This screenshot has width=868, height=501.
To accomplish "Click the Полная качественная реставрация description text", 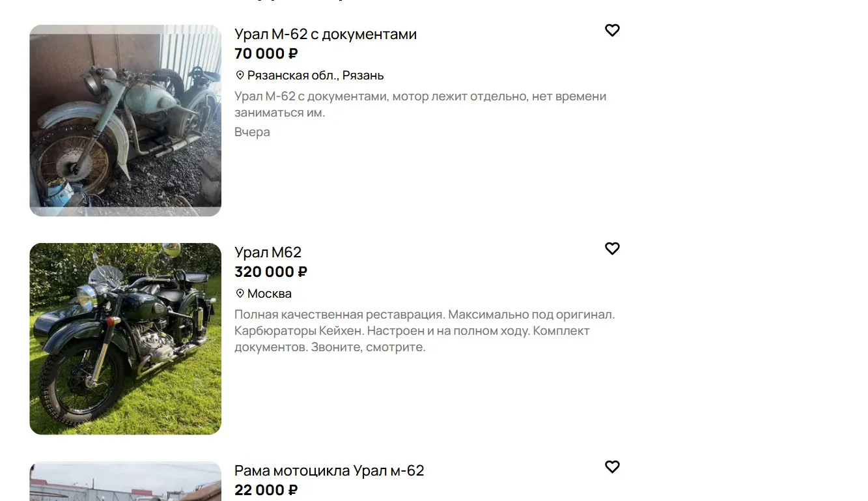I will pos(425,331).
